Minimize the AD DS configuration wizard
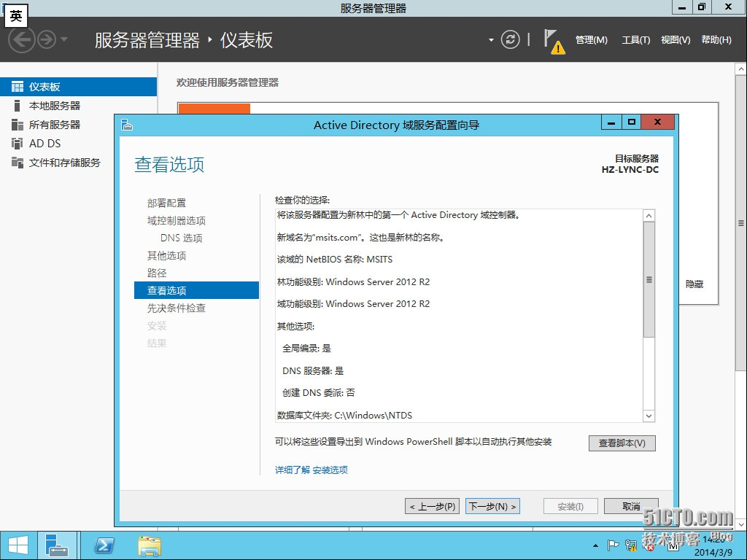 pyautogui.click(x=611, y=122)
